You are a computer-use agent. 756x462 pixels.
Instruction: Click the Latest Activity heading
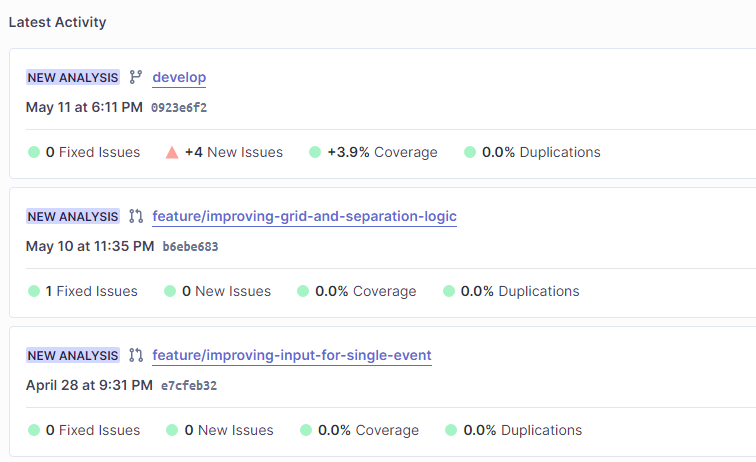coord(57,22)
